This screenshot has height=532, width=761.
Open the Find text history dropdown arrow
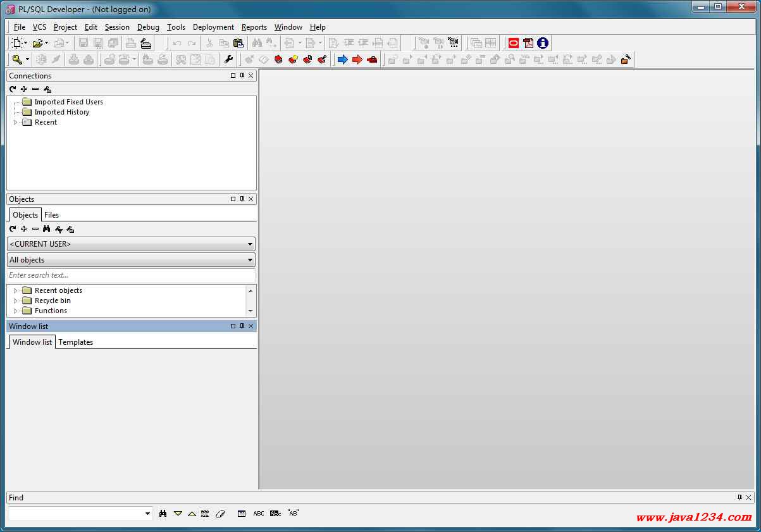[x=148, y=514]
